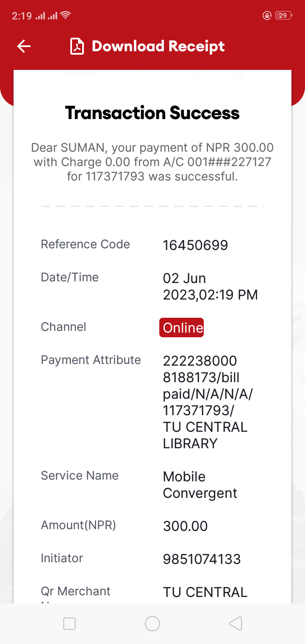Tap the Qr Merchant label

coord(75,591)
